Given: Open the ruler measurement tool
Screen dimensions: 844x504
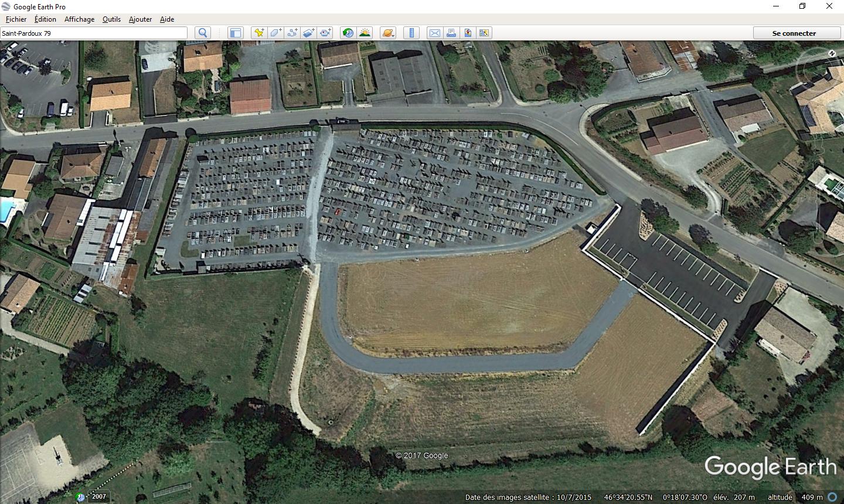Looking at the screenshot, I should click(411, 33).
